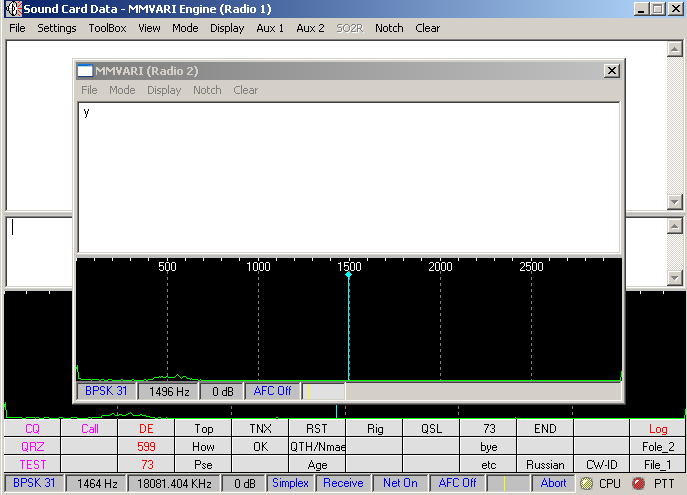Click the Top macro button
Viewport: 687px width, 495px height.
[203, 428]
